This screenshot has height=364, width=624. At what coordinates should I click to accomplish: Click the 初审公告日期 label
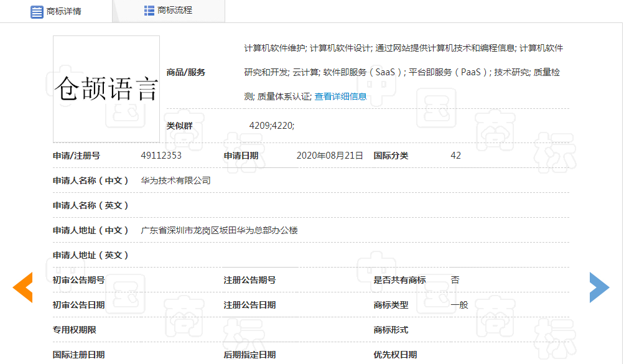coord(79,305)
